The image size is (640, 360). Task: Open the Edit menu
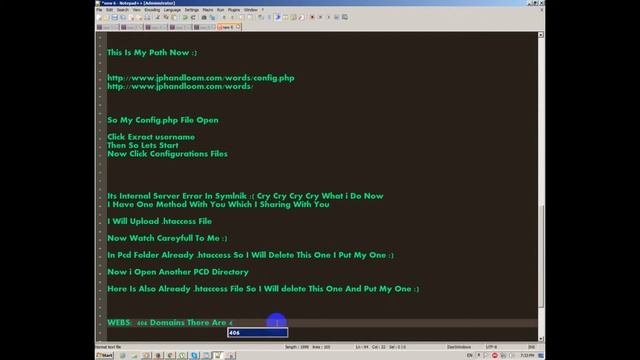(x=109, y=10)
